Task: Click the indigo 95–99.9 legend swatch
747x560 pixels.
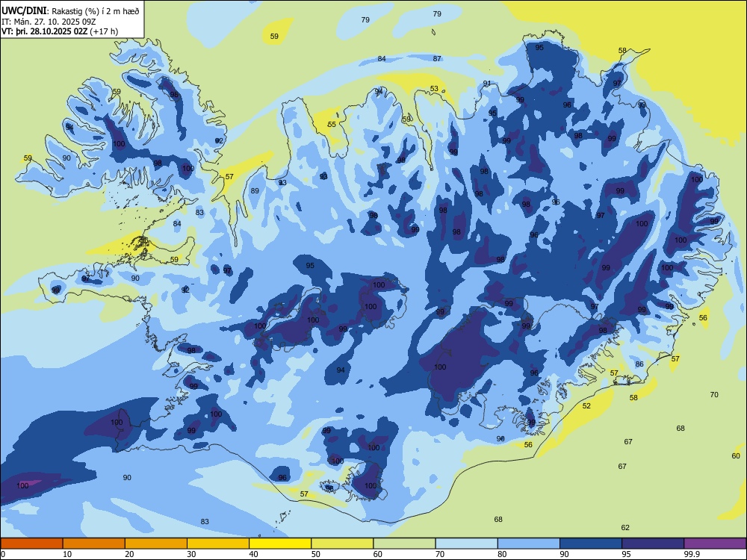Action: (653, 544)
